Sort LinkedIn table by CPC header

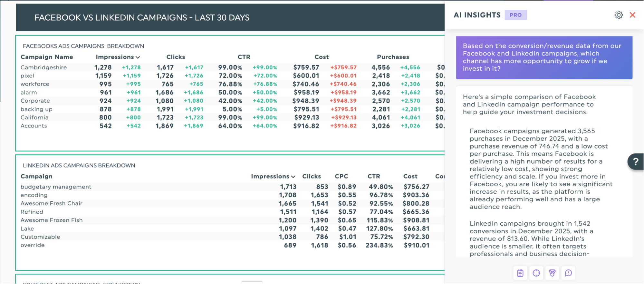(x=341, y=177)
